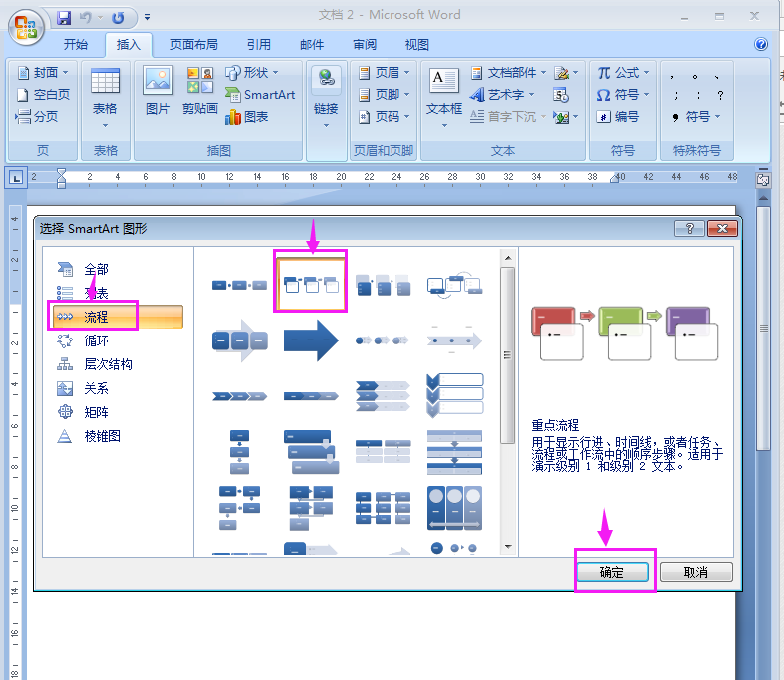Viewport: 784px width, 680px height.
Task: Open the SmartArt dialog help button
Action: tap(689, 229)
